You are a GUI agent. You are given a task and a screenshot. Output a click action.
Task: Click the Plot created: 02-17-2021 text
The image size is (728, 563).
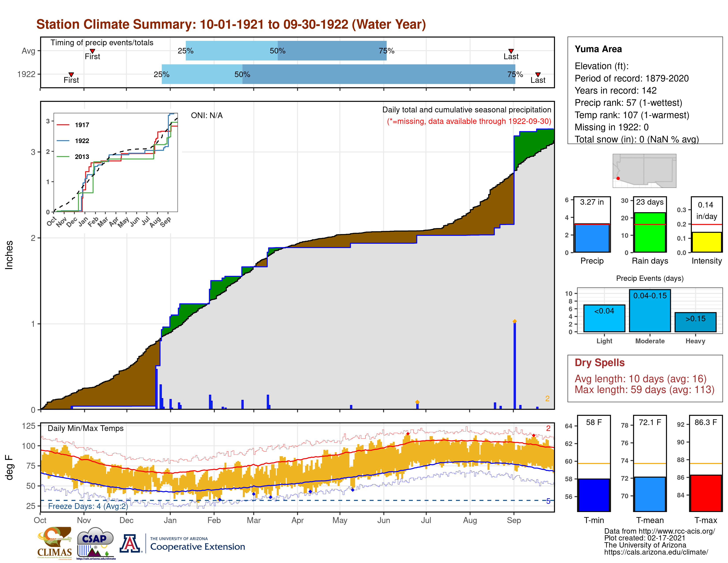tap(645, 538)
